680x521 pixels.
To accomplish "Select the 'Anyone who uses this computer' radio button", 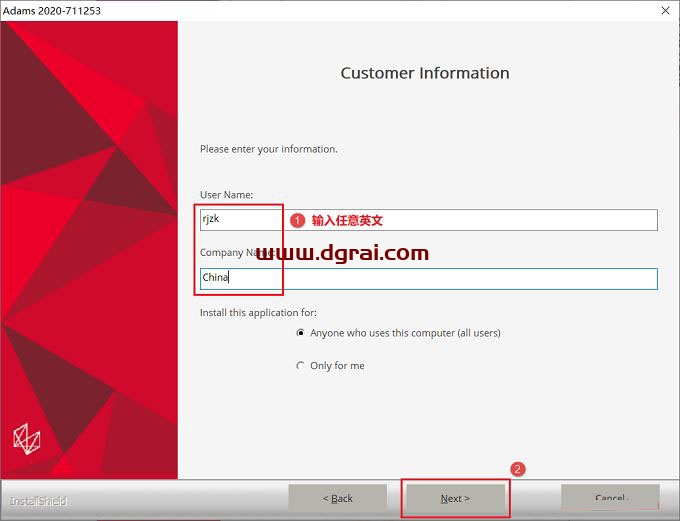I will tap(300, 333).
